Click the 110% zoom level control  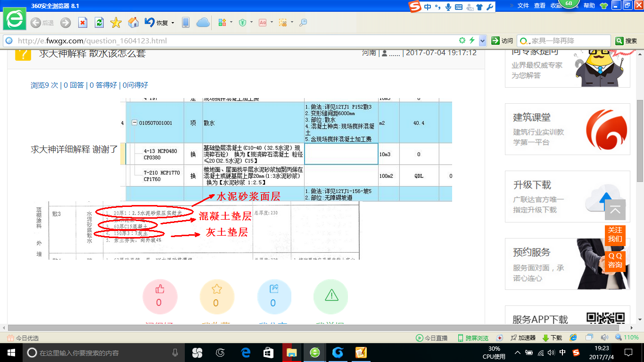click(x=627, y=338)
